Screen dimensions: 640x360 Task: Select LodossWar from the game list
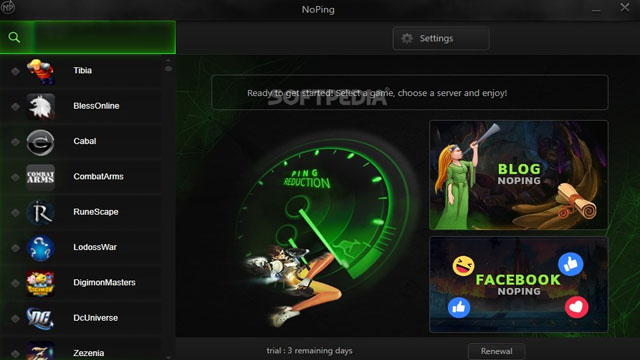[82, 248]
